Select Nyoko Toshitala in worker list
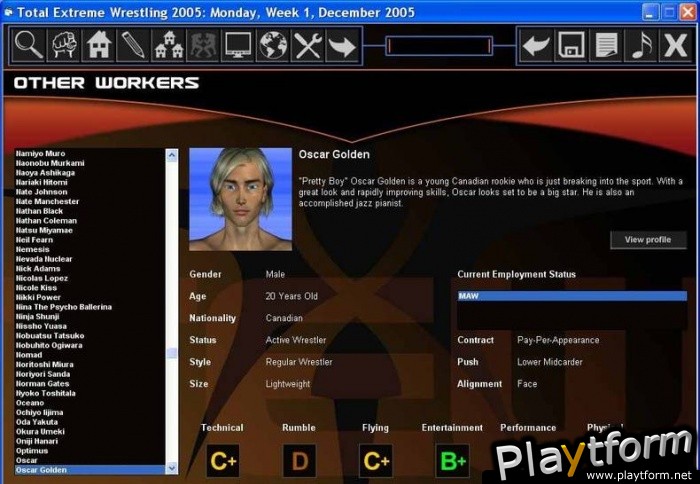Screen dimensions: 700x484 (x=90, y=394)
